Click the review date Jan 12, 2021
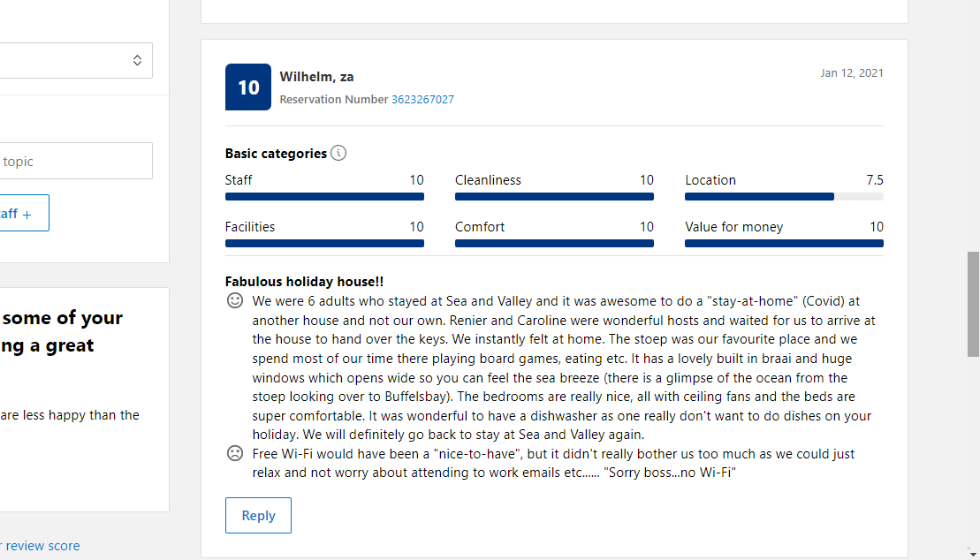The height and width of the screenshot is (560, 980). 851,73
